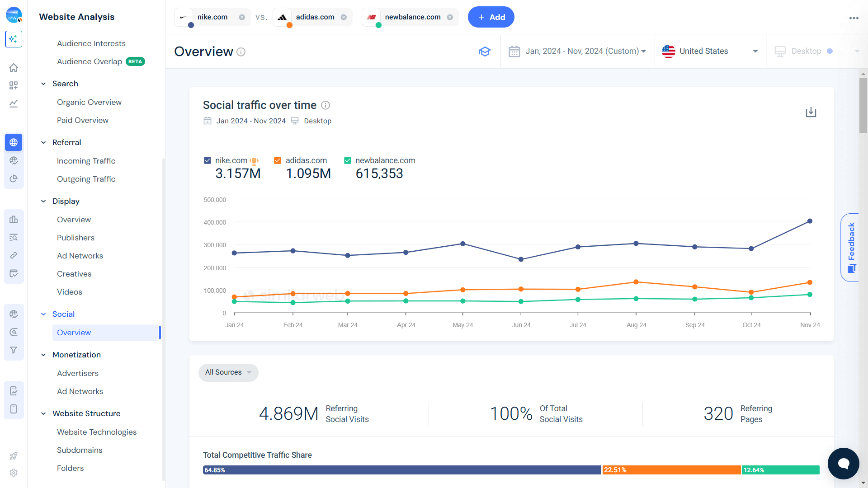Uncheck newbalance.com series checkbox
868x488 pixels.
348,160
